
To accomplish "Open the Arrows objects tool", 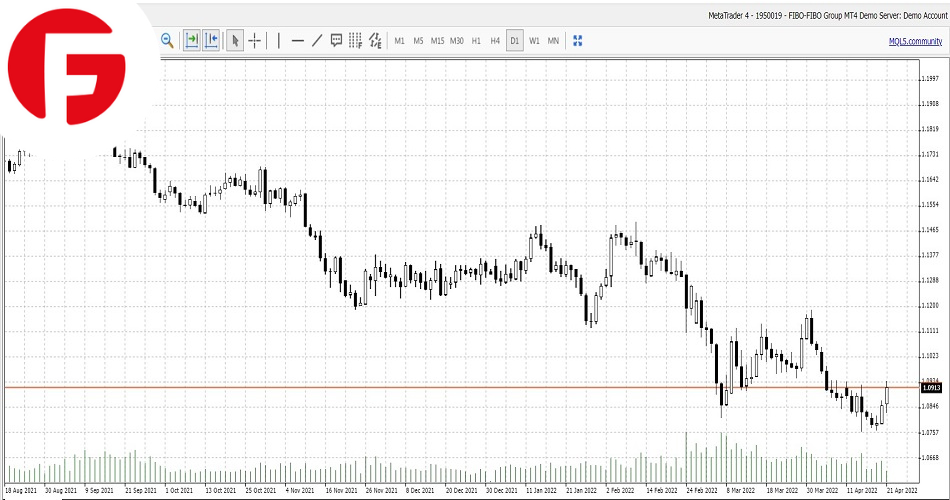I will pos(375,41).
